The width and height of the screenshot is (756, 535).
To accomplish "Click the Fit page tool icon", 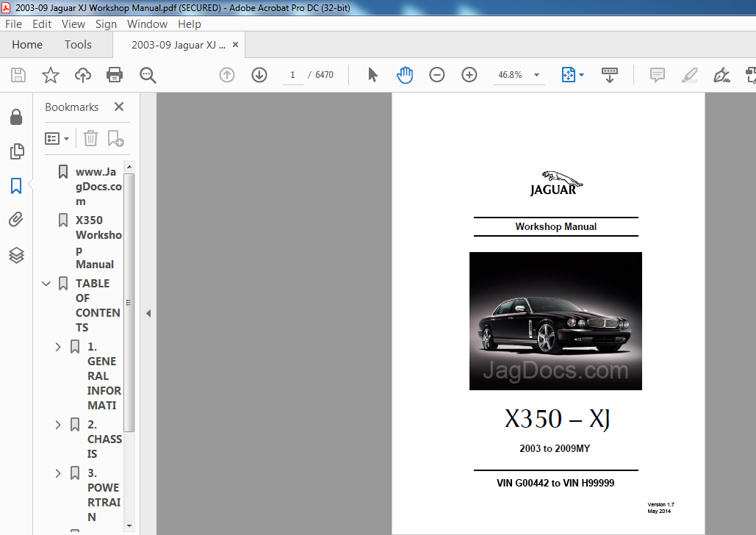I will [569, 75].
